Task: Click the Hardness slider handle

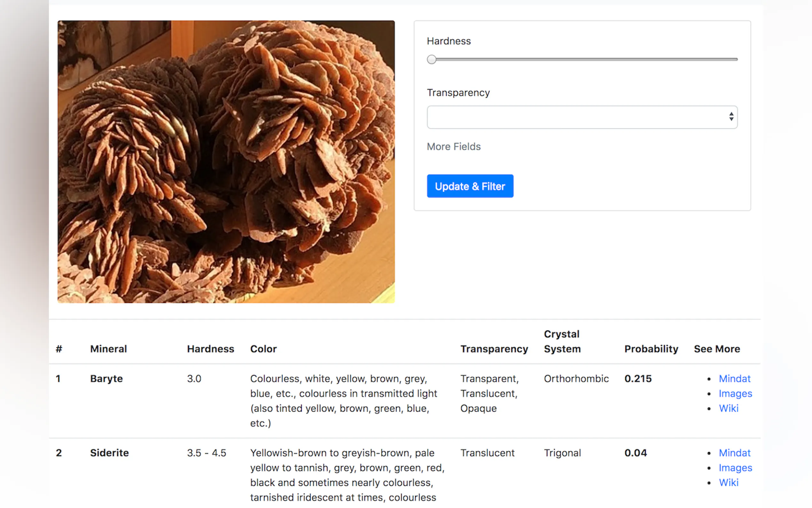Action: [x=431, y=60]
